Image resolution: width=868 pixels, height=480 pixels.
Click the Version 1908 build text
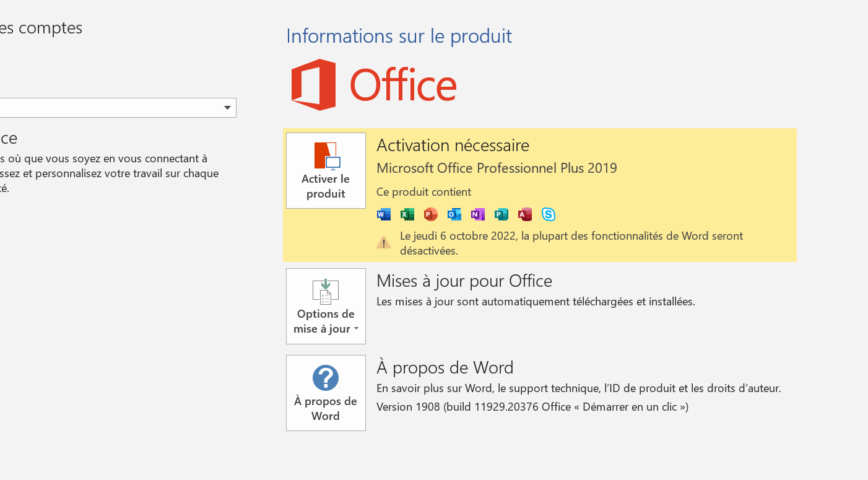pos(532,408)
